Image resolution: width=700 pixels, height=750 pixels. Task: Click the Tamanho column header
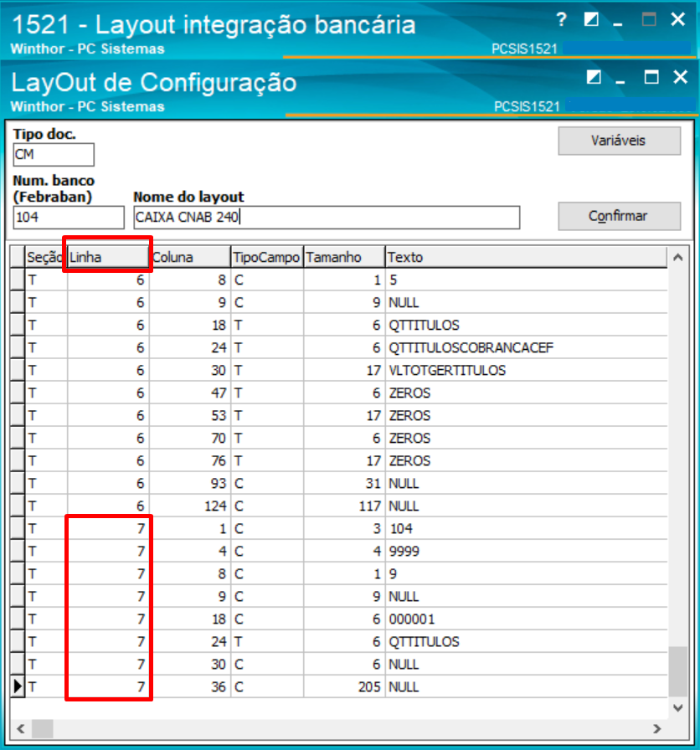click(344, 257)
